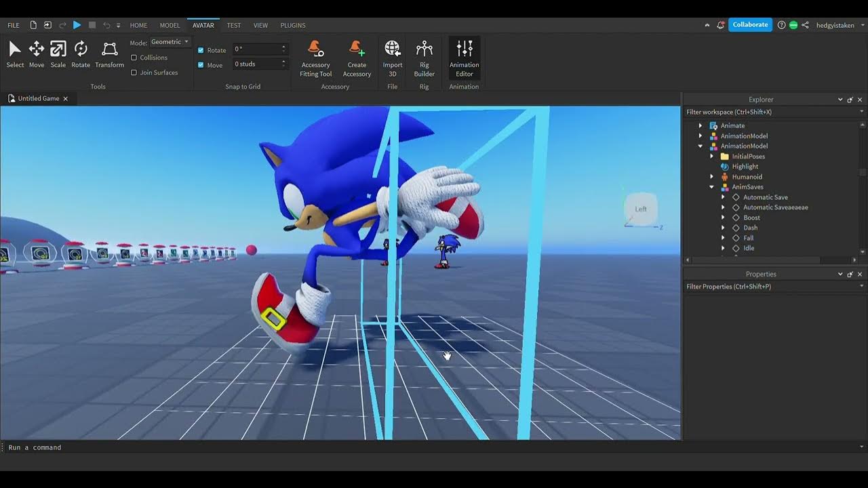Open the Accessory Fitting Tool
The height and width of the screenshot is (488, 868).
[315, 58]
